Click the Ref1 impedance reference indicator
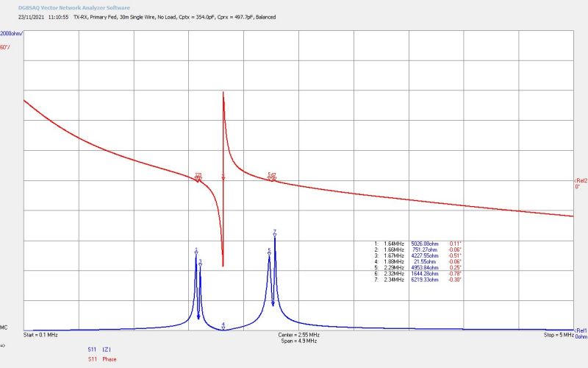 (580, 330)
